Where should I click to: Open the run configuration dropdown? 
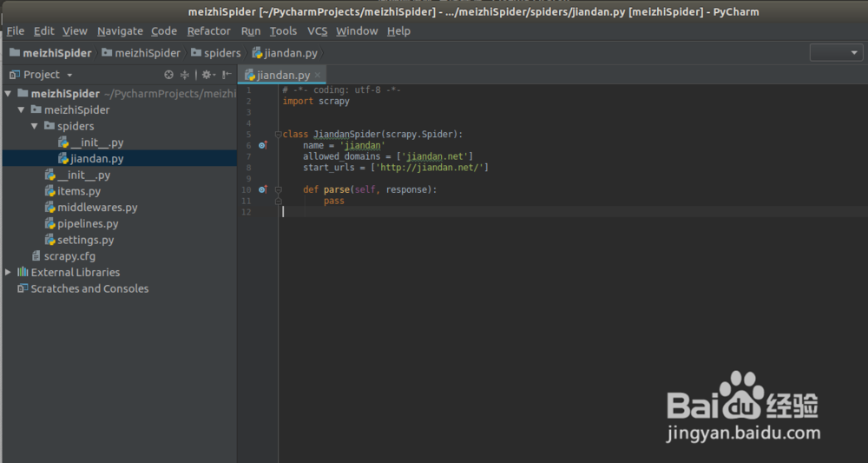pos(836,53)
